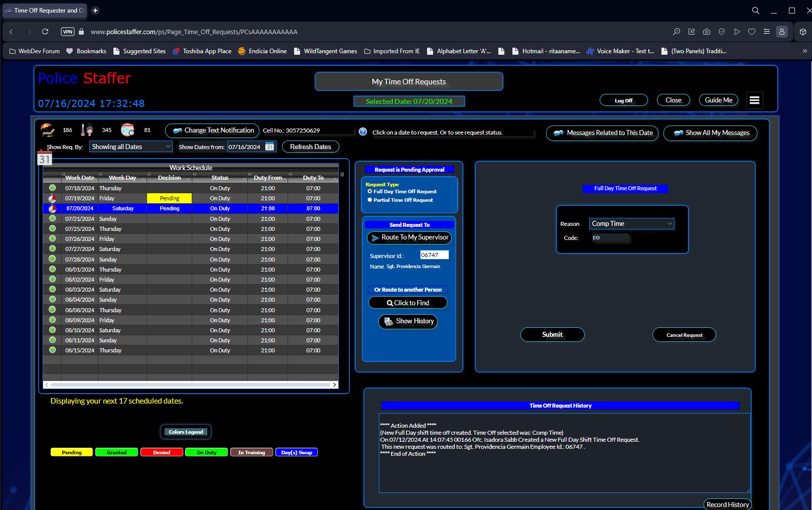Sort by Week Day column header
Viewport: 812px width, 510px height.
(122, 178)
